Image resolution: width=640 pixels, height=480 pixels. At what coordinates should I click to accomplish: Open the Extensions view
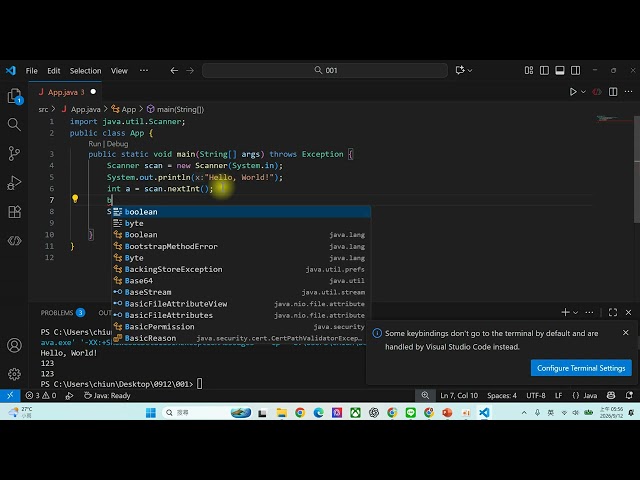(x=14, y=212)
